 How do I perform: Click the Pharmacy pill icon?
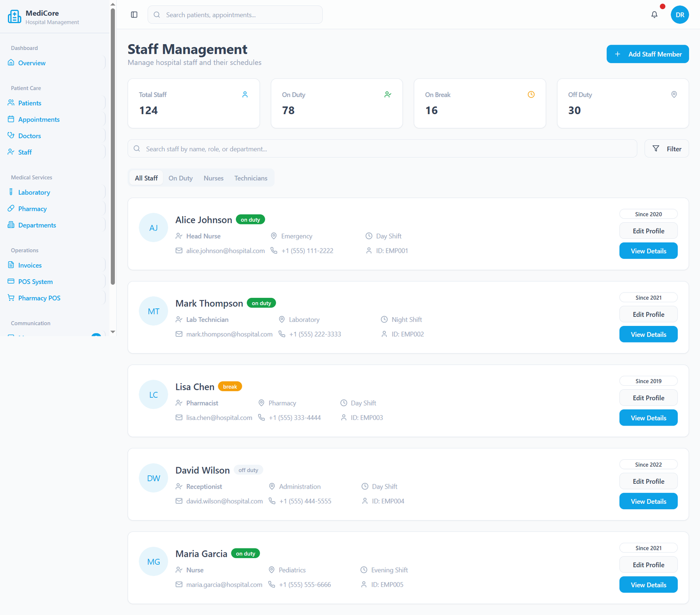[x=11, y=209]
